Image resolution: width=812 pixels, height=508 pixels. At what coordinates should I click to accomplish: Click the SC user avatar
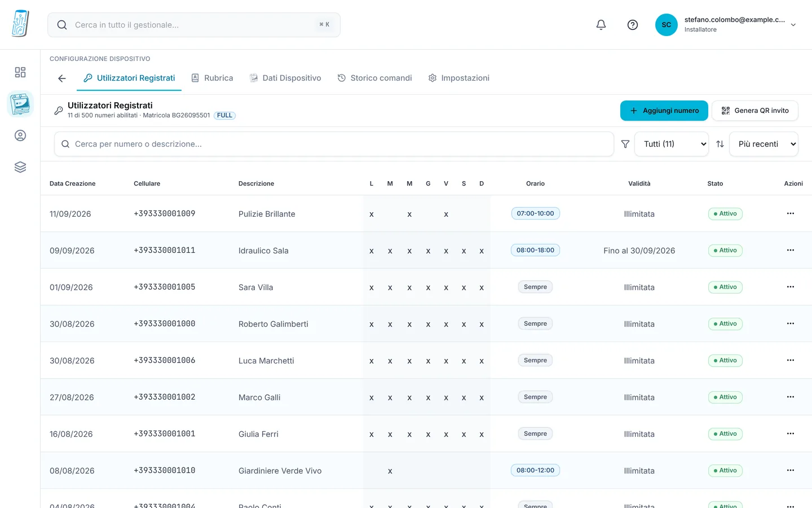coord(667,25)
